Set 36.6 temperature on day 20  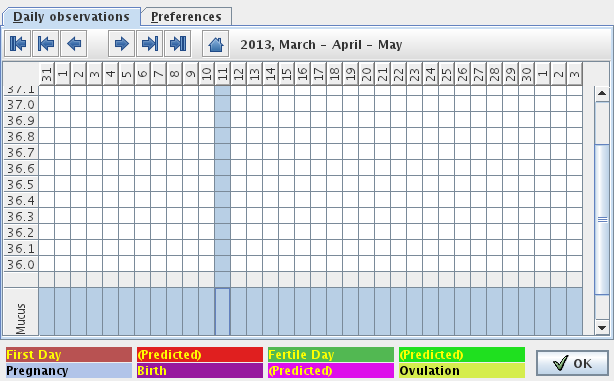(367, 168)
